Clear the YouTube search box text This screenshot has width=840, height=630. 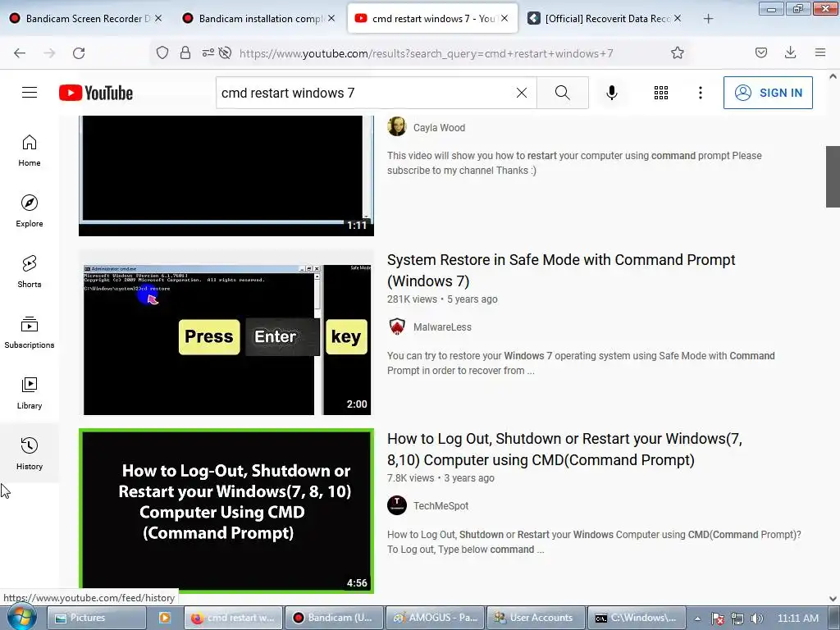[521, 93]
